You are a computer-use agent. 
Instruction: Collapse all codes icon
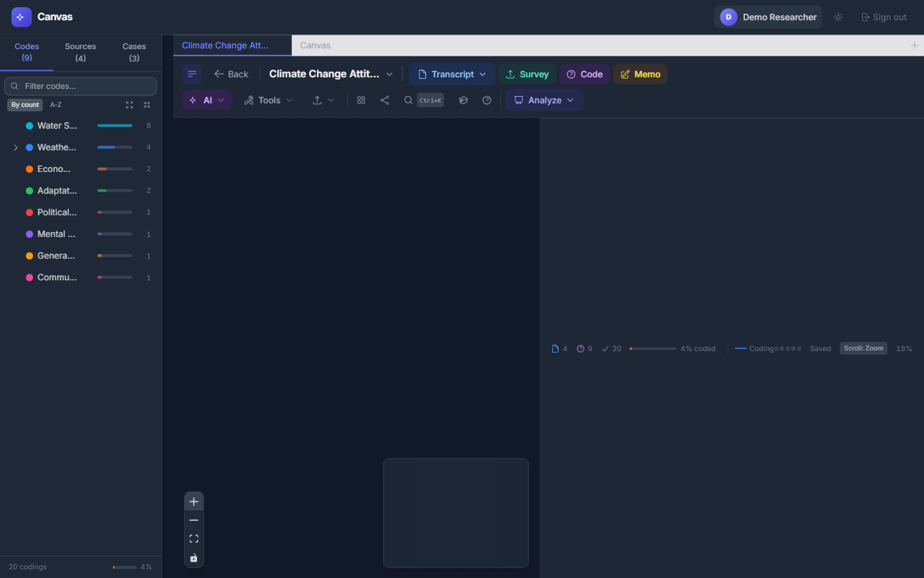pos(147,105)
